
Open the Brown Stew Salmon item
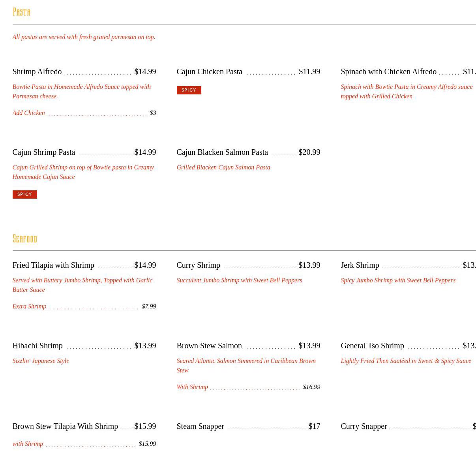[x=209, y=346]
